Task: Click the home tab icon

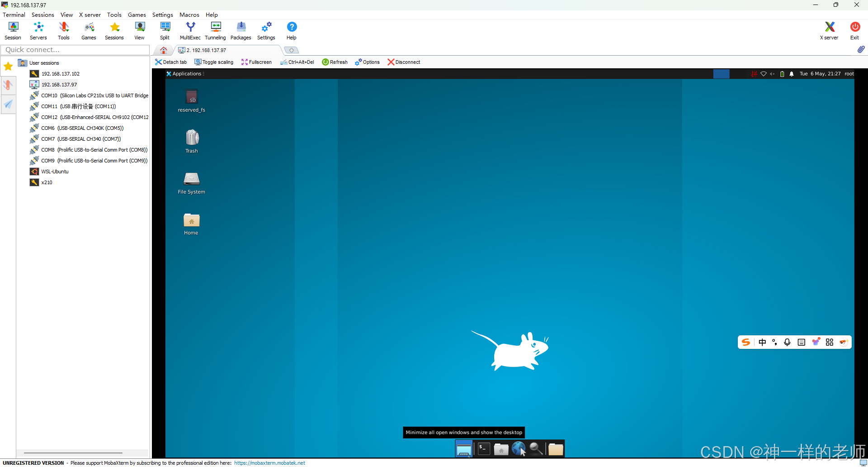Action: [164, 50]
